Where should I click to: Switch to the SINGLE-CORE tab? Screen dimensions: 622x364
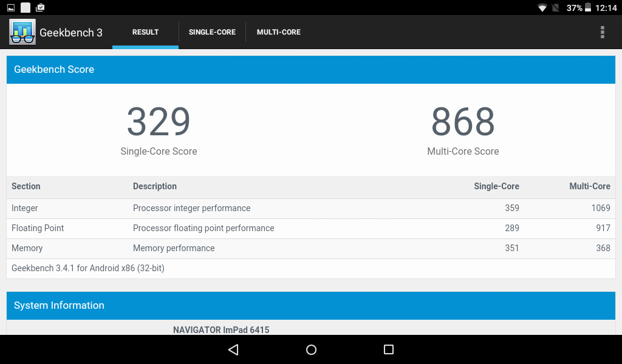(x=212, y=32)
